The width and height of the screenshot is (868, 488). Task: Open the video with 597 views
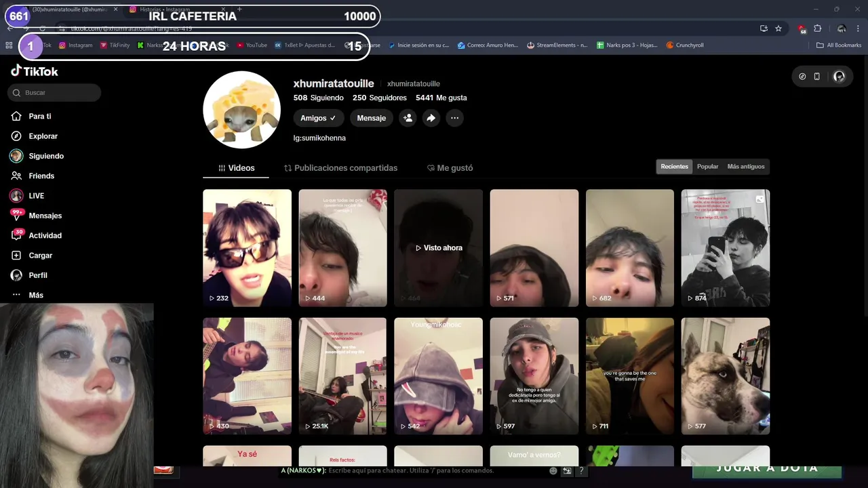(534, 376)
